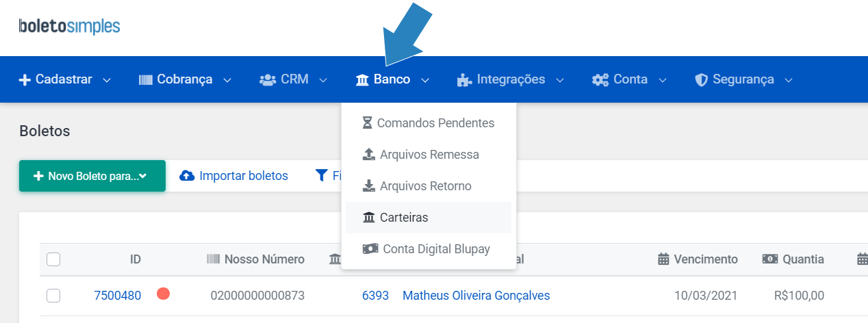The image size is (868, 323).
Task: Click the red status dot for boleto 7500480
Action: pyautogui.click(x=163, y=294)
